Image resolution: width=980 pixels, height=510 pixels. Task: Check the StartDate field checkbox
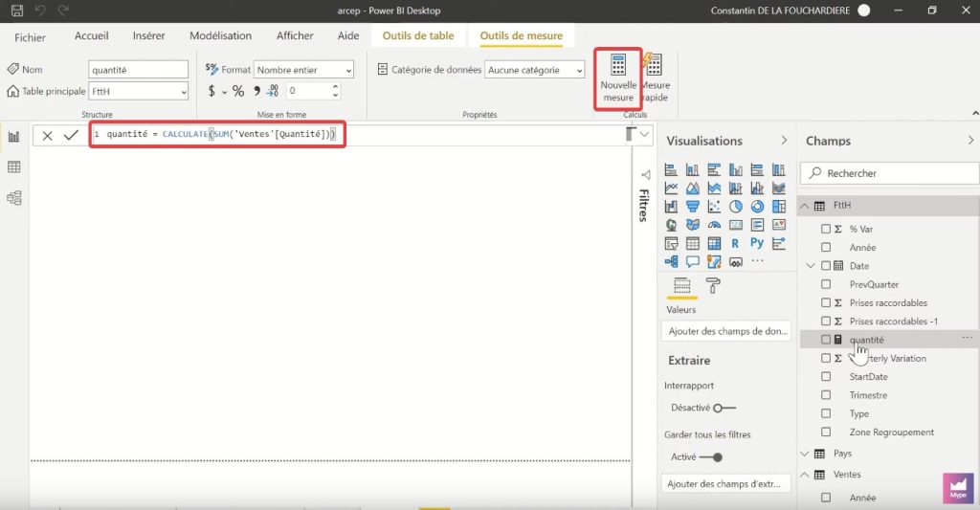coord(826,377)
